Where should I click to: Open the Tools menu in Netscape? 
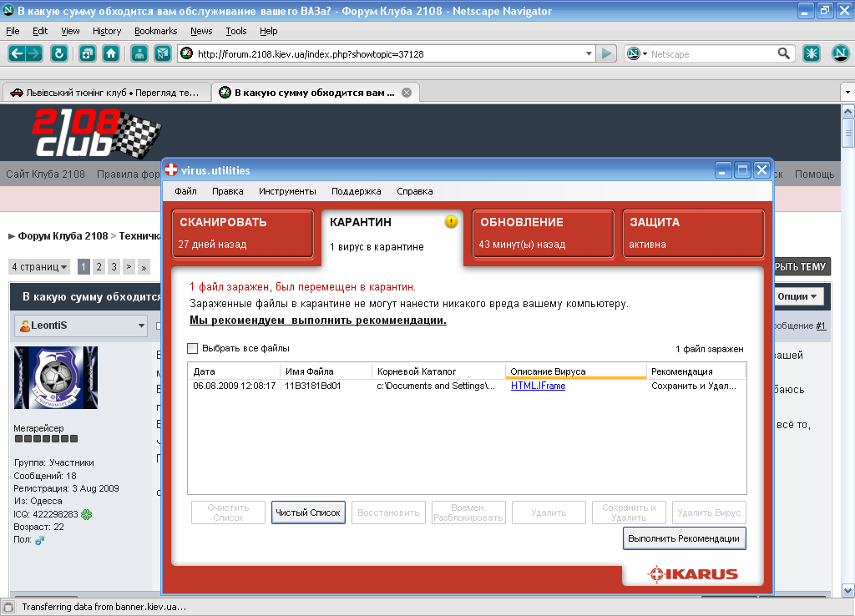[236, 31]
